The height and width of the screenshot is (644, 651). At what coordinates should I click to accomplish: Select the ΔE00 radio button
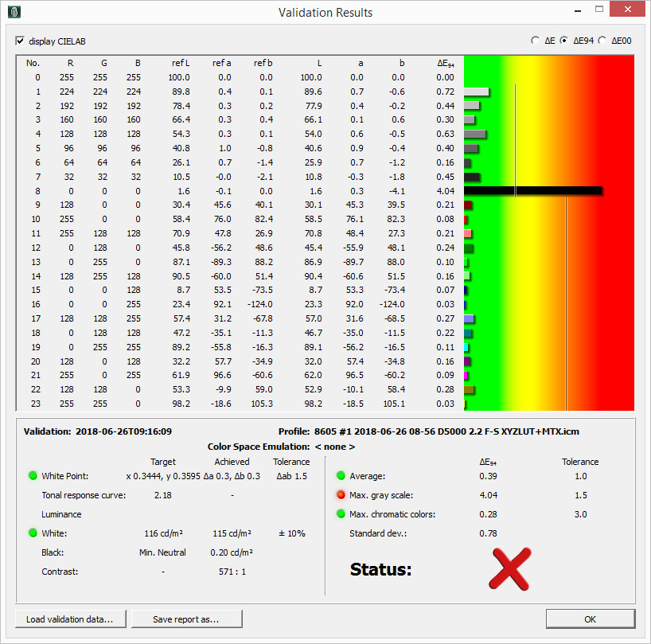tap(604, 41)
